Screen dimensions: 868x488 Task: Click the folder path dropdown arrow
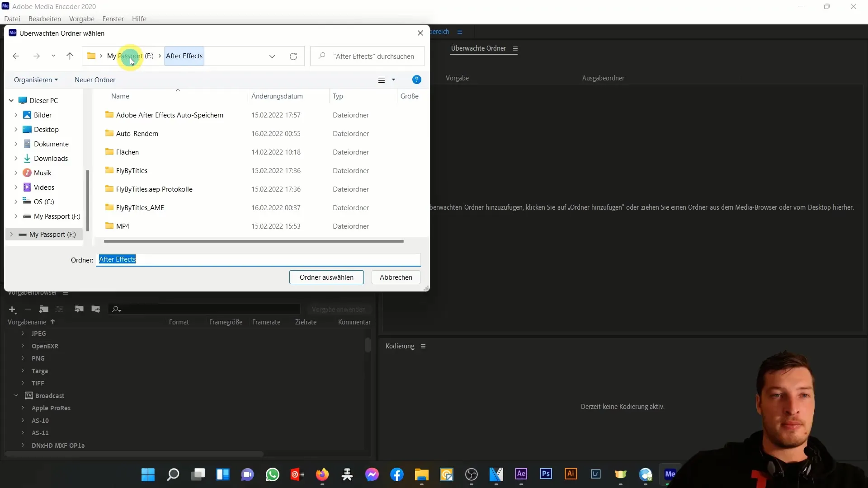tap(273, 56)
